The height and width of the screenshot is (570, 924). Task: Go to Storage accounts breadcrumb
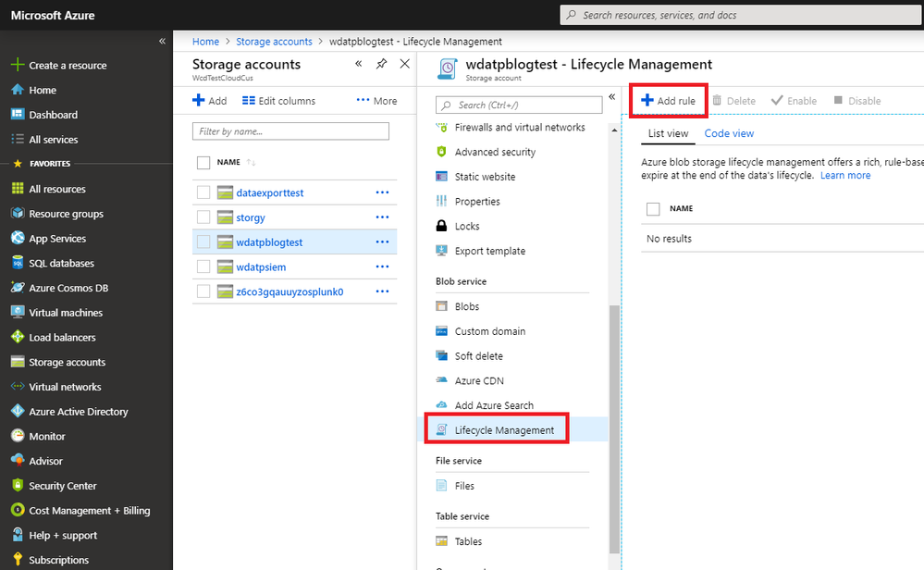point(274,42)
